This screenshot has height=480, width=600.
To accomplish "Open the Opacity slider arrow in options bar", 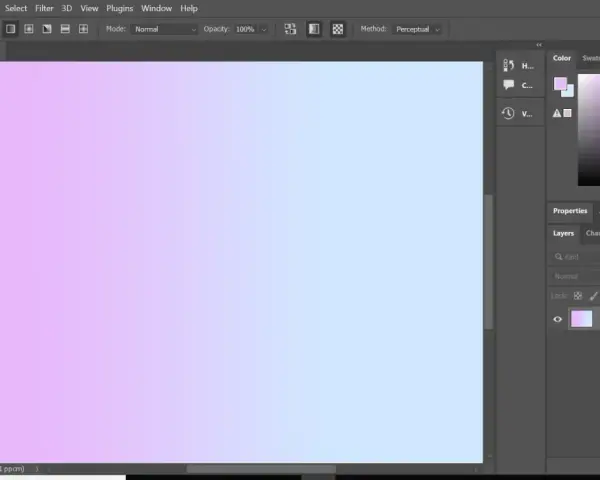I will click(264, 29).
